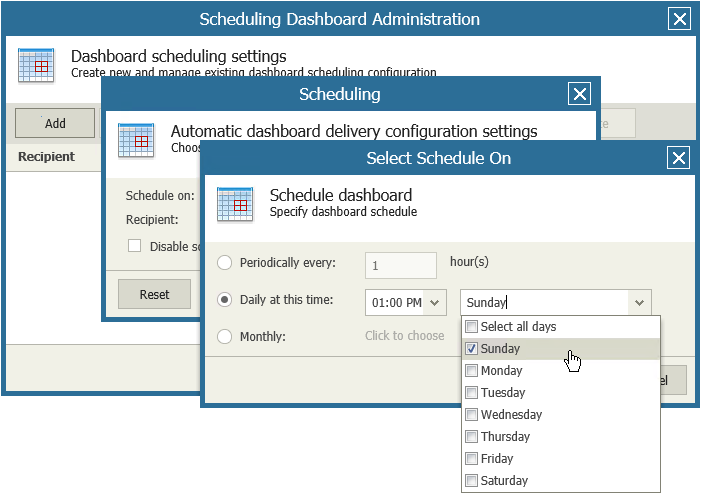Enable Friday in the days dropdown
This screenshot has height=495, width=702.
472,459
